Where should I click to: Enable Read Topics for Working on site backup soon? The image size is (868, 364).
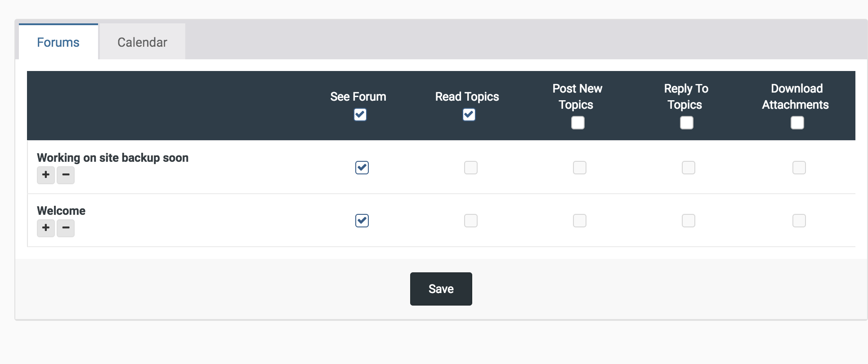(x=471, y=168)
